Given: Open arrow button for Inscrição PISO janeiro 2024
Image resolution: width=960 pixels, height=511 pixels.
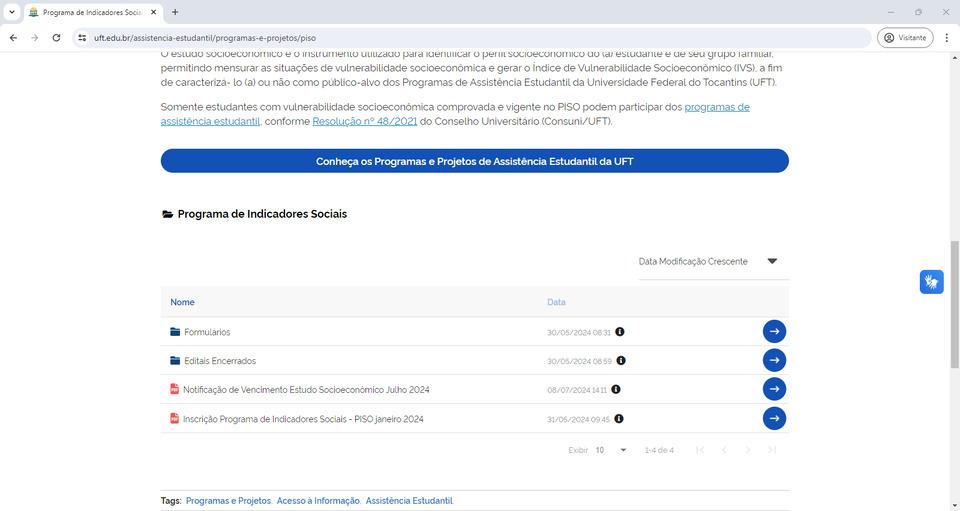Looking at the screenshot, I should [x=774, y=418].
